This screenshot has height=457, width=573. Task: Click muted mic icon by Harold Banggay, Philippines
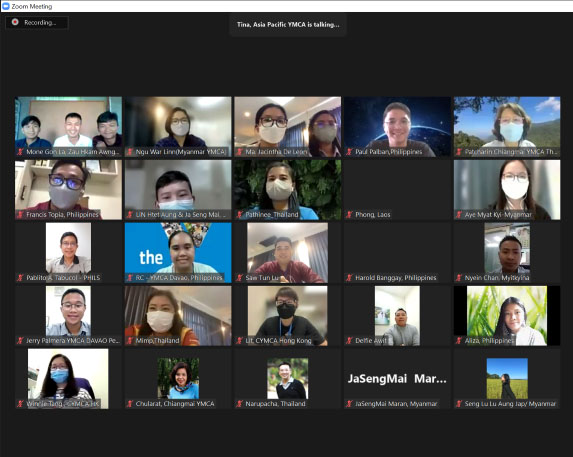(349, 278)
